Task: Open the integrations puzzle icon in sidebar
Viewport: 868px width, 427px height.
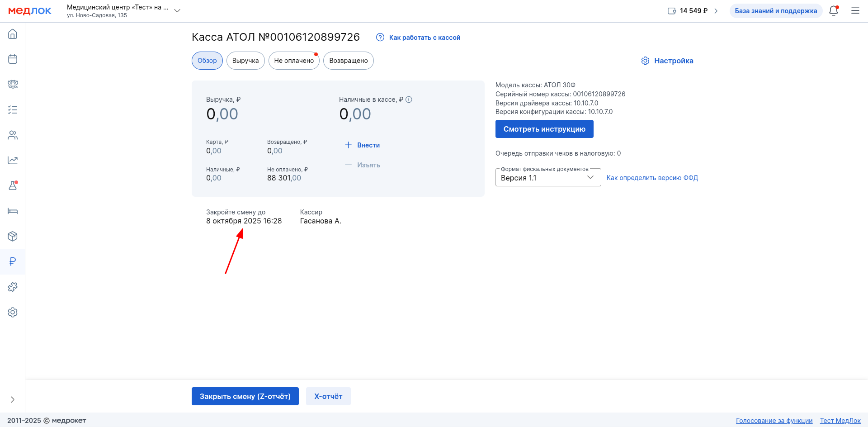Action: point(13,287)
